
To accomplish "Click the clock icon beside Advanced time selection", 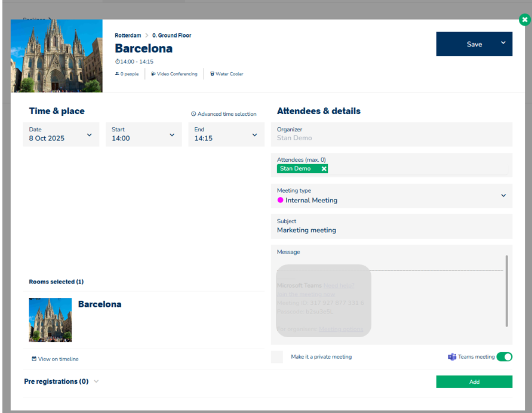I will (x=193, y=114).
